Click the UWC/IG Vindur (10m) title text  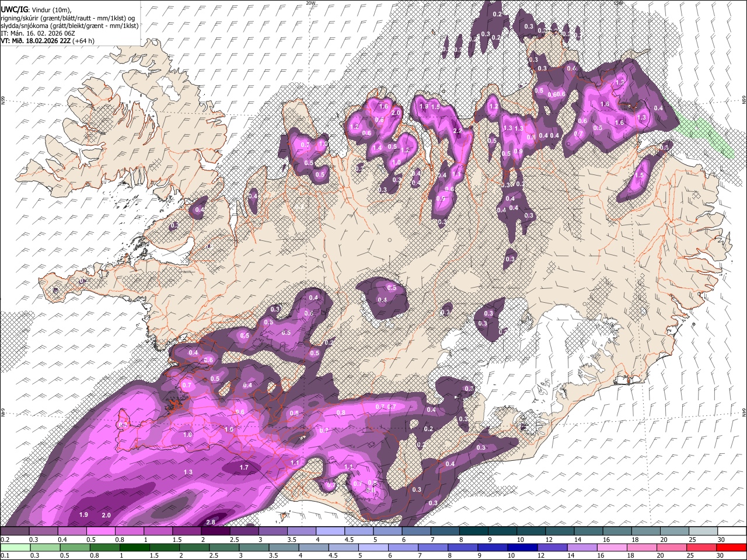coord(36,9)
